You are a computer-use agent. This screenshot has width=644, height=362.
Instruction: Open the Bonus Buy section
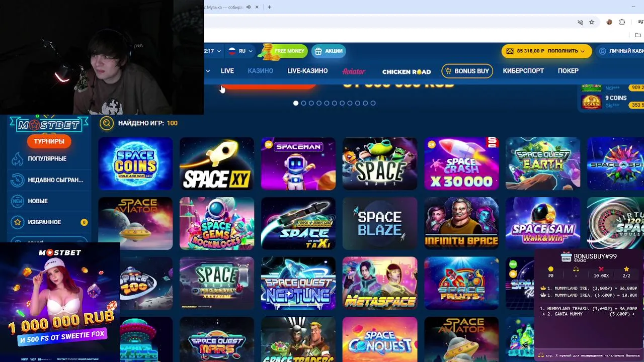tap(467, 71)
